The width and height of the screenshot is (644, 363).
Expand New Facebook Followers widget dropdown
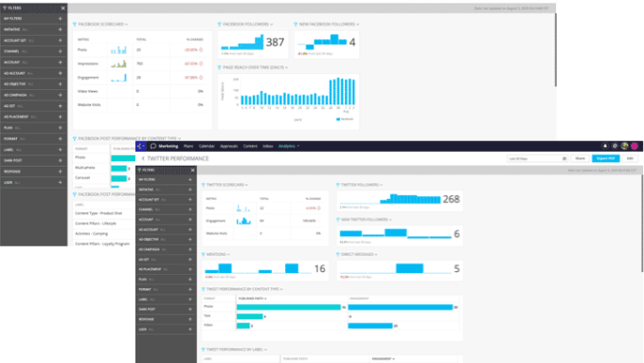coord(358,25)
